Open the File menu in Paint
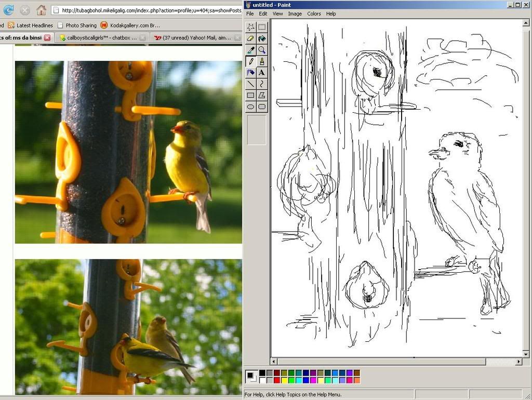Image resolution: width=532 pixels, height=400 pixels. tap(250, 14)
